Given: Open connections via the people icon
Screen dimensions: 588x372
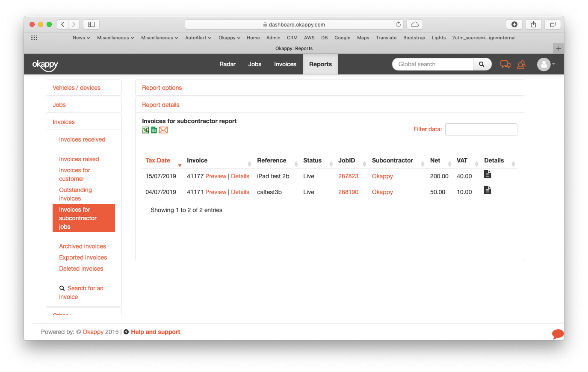Looking at the screenshot, I should pos(521,64).
